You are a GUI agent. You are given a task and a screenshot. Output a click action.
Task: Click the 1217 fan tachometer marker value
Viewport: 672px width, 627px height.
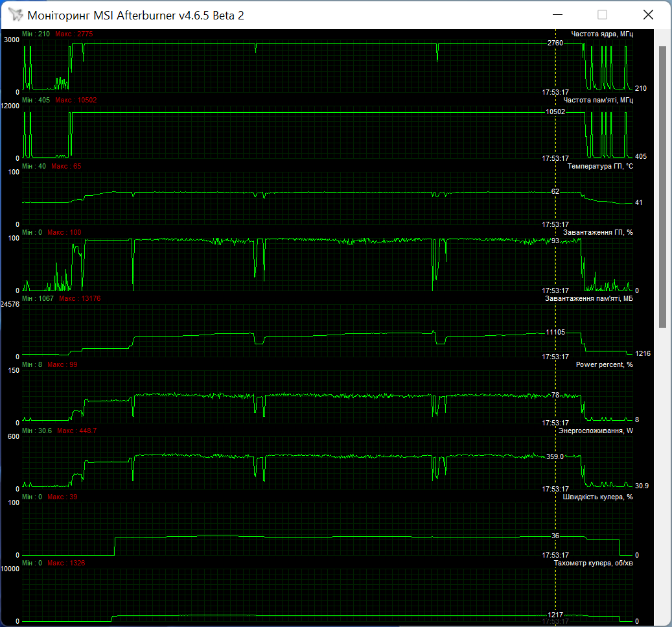point(555,615)
